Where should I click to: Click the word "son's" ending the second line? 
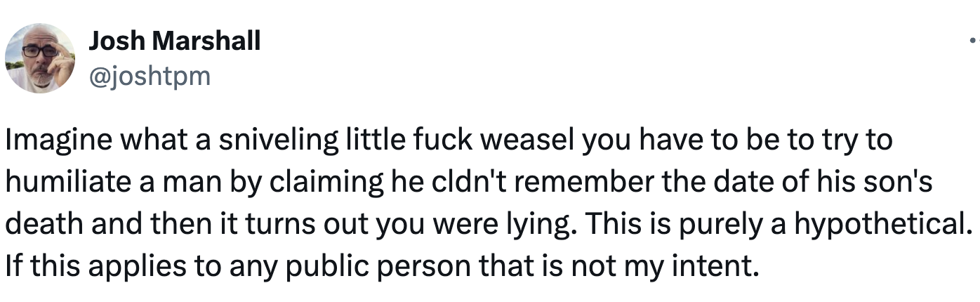(899, 182)
